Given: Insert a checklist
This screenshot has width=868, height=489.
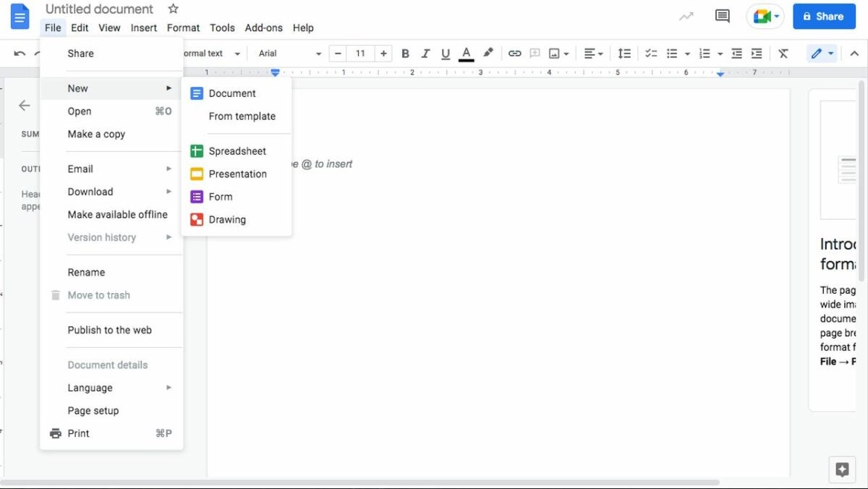Looking at the screenshot, I should (x=651, y=54).
